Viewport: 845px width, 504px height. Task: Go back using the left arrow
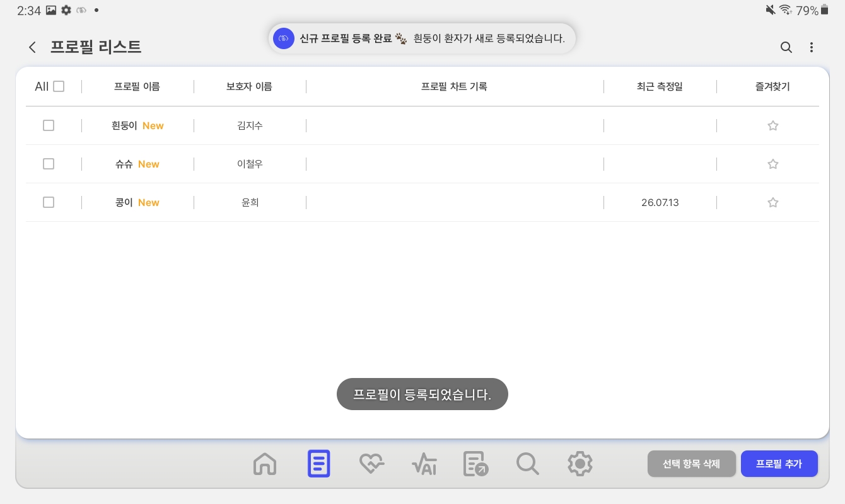point(32,47)
